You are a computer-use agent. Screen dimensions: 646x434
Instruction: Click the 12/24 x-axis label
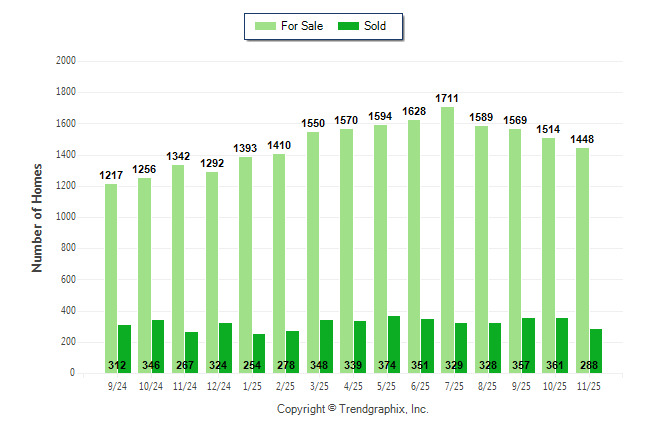click(x=219, y=385)
